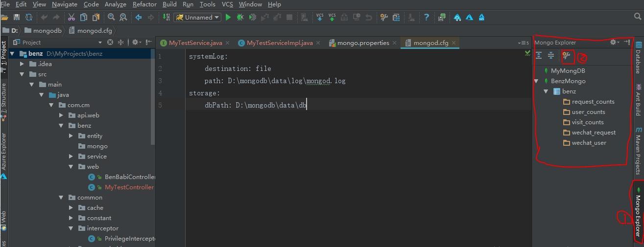Expand the cache package folder
644x247 pixels.
click(72, 208)
